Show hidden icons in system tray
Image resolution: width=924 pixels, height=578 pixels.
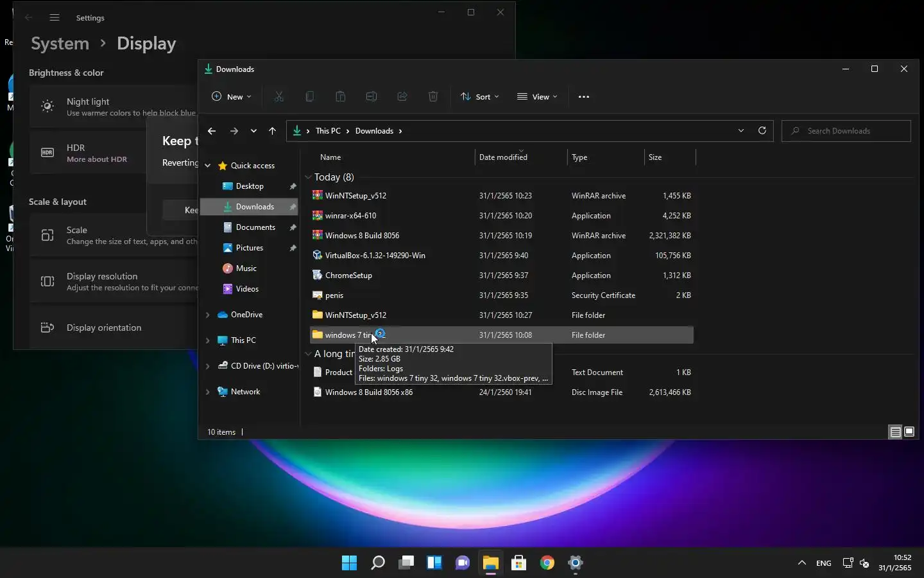801,563
